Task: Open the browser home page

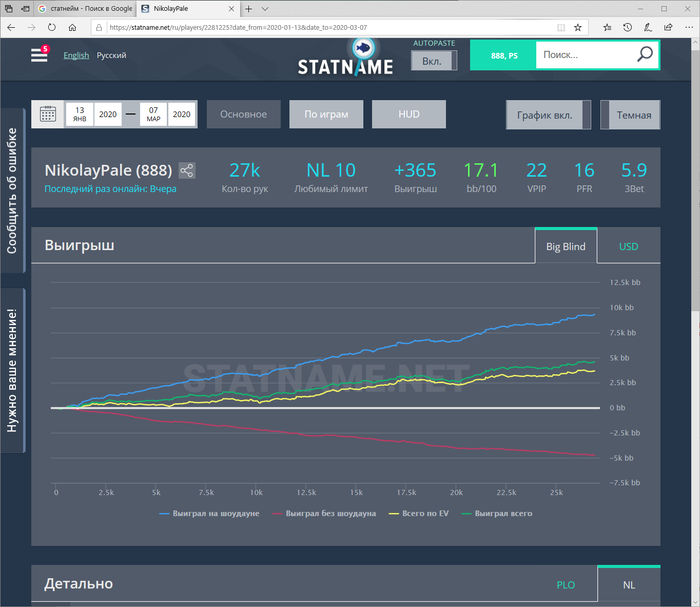Action: (x=72, y=28)
